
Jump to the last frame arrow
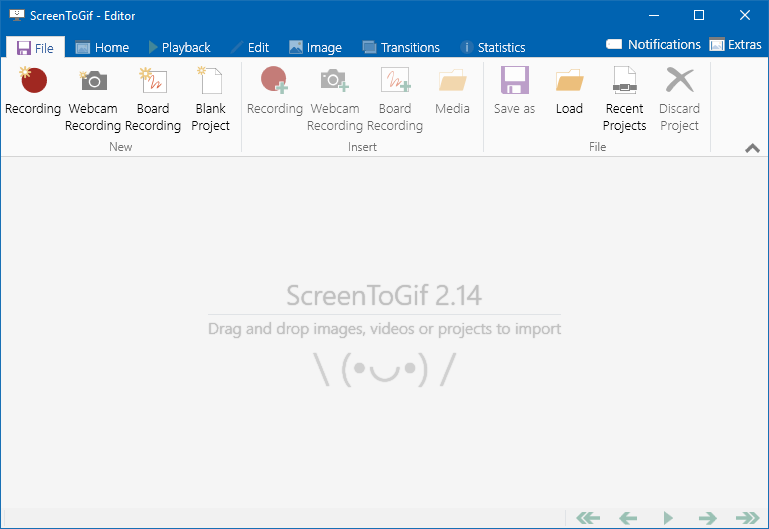[x=746, y=517]
